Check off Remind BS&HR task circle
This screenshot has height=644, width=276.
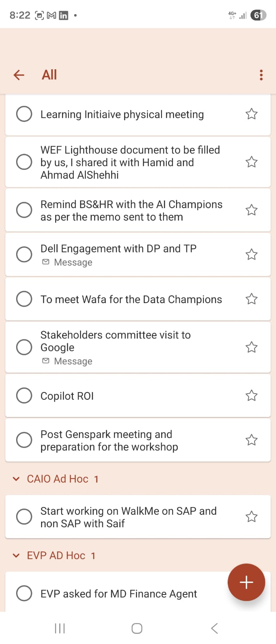[x=24, y=210]
